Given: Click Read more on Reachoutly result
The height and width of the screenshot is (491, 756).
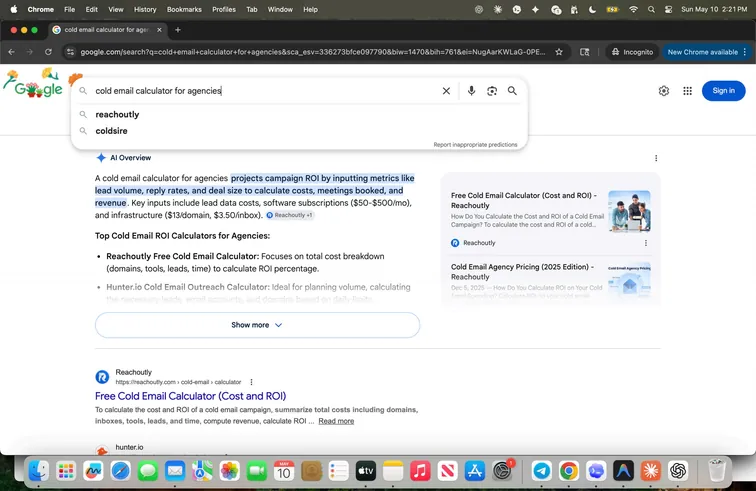Looking at the screenshot, I should tap(336, 421).
